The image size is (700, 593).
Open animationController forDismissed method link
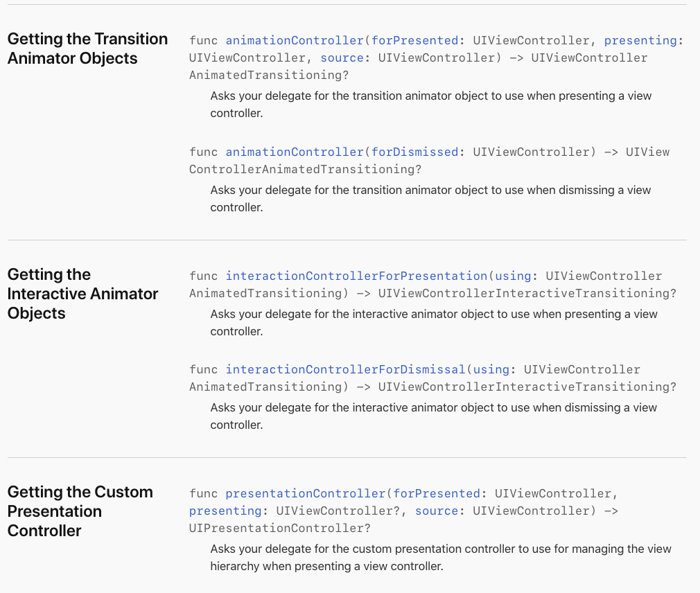point(295,152)
